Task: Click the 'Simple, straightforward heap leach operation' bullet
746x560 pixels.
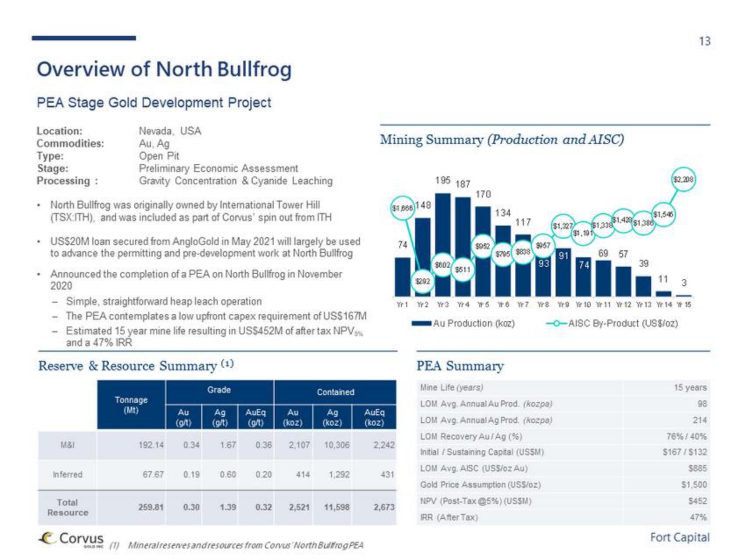Action: pyautogui.click(x=164, y=302)
